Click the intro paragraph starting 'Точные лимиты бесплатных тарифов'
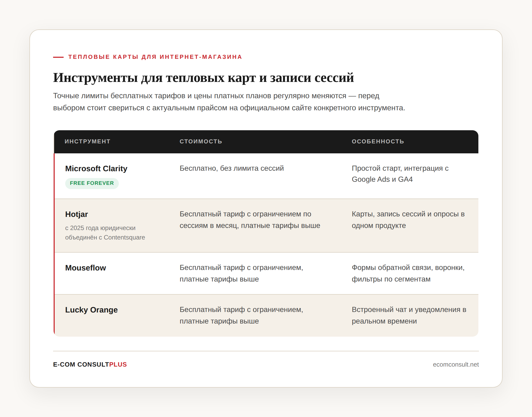 [x=229, y=102]
